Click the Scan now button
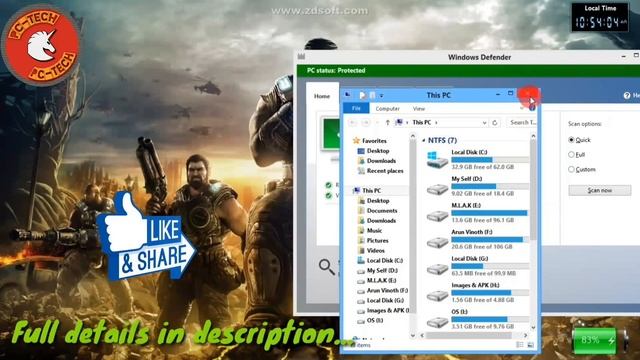Image resolution: width=640 pixels, height=360 pixels. (x=599, y=190)
